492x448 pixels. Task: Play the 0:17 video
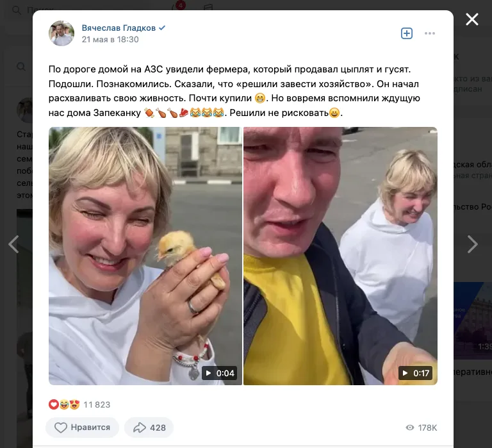click(x=340, y=256)
